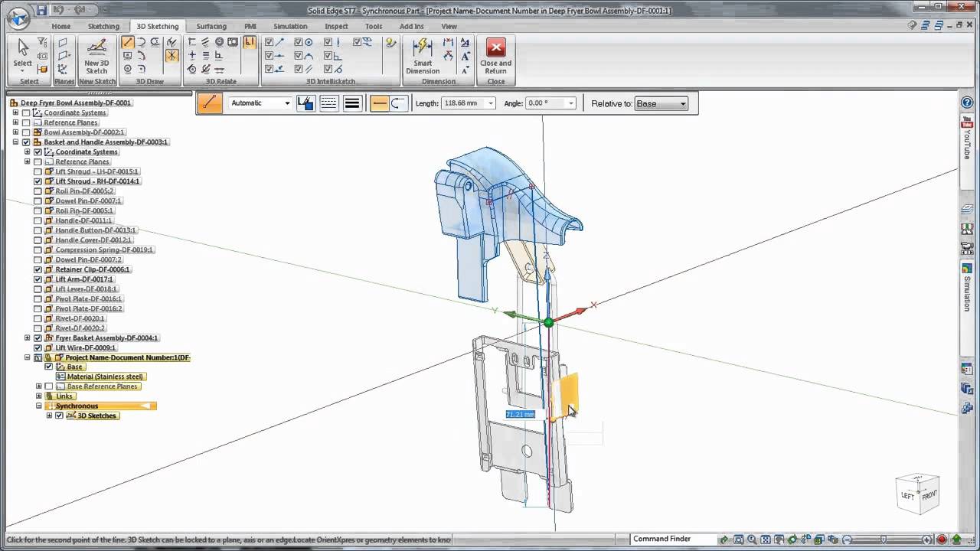
Task: Select Deep Fryer Bowl Assembly-DF-0001 root
Action: click(x=76, y=103)
